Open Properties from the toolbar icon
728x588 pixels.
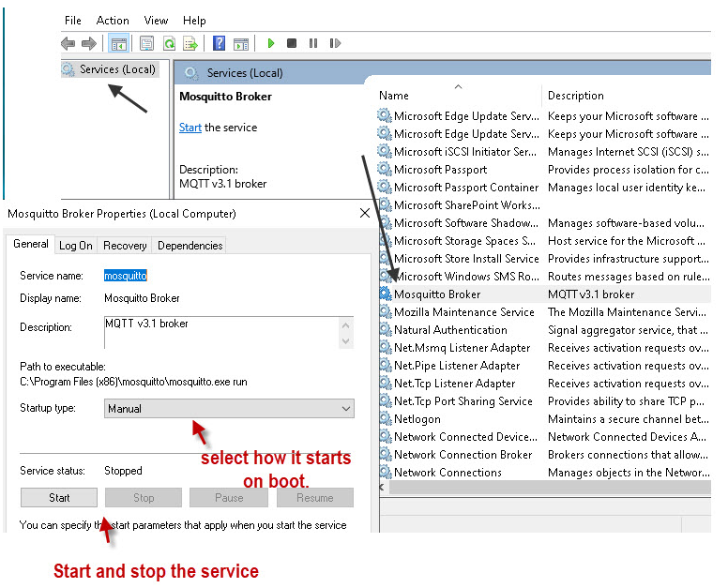point(146,44)
